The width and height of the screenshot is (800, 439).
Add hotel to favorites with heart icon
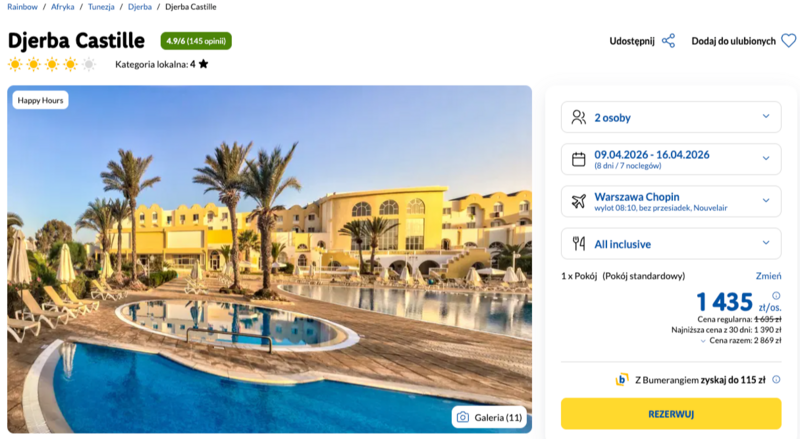[789, 41]
